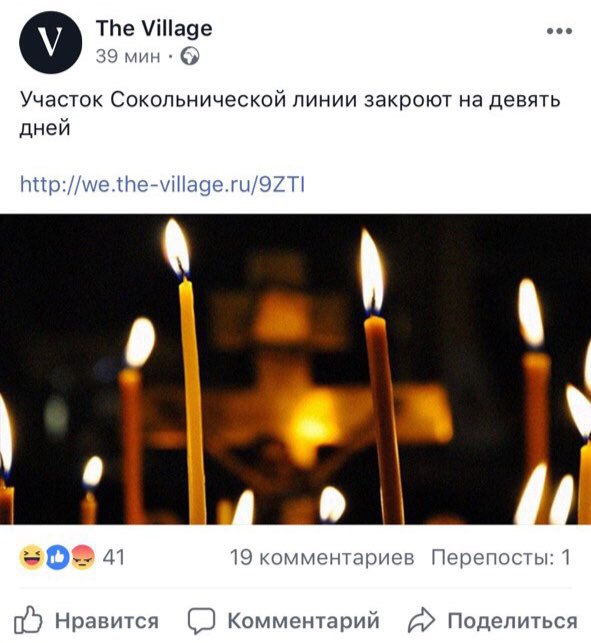Click the public globe privacy icon
This screenshot has width=591, height=643.
click(x=190, y=56)
